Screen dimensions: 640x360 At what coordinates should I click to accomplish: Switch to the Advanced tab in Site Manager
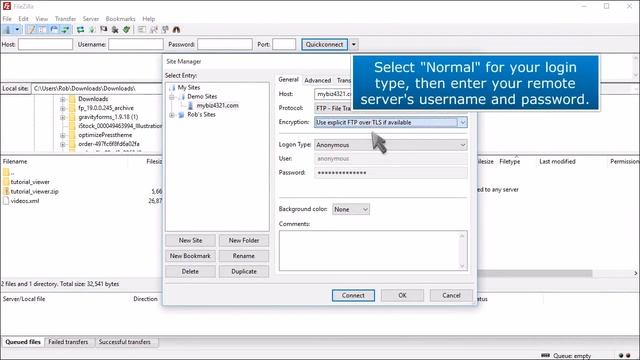pos(318,80)
